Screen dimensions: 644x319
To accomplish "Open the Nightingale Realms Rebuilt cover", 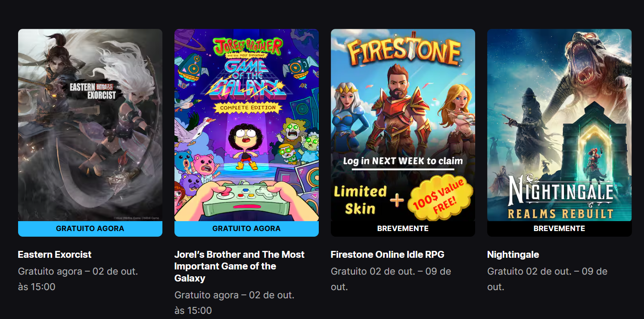I will point(559,125).
